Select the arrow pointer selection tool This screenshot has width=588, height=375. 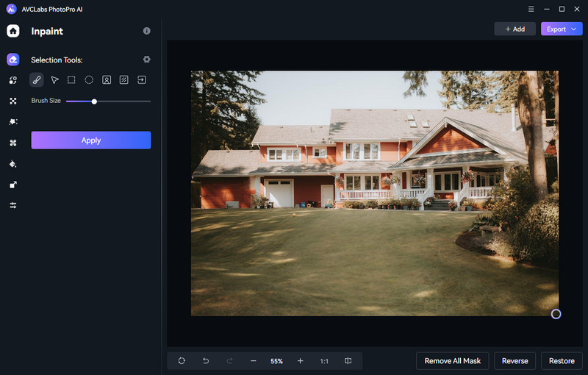(x=54, y=80)
